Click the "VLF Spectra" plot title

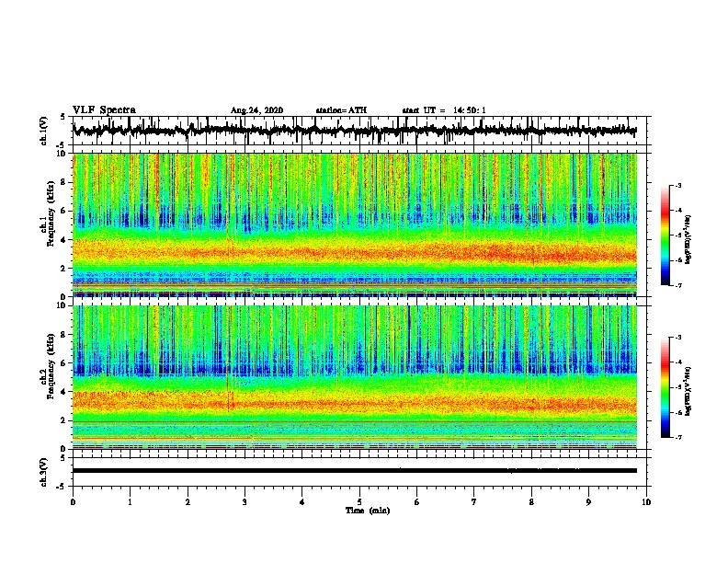104,110
